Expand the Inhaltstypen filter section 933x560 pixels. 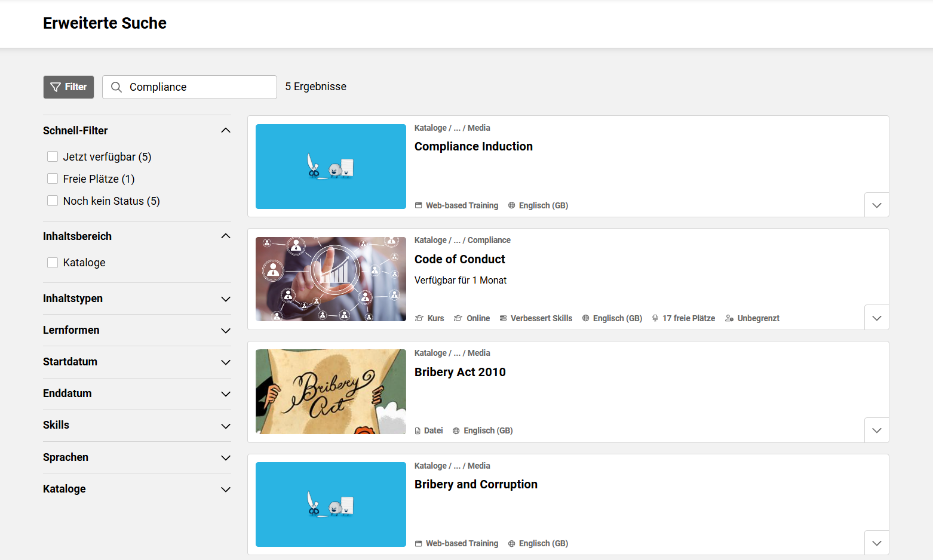click(226, 299)
